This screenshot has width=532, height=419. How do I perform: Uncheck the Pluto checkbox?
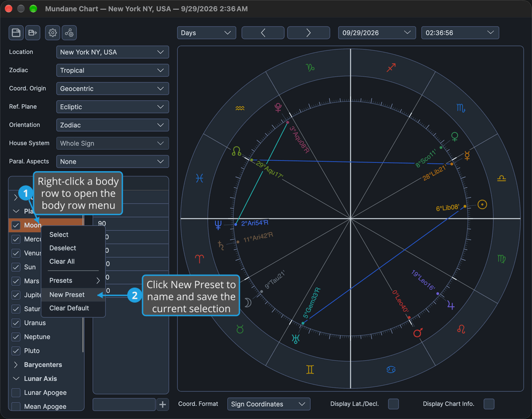tap(16, 351)
